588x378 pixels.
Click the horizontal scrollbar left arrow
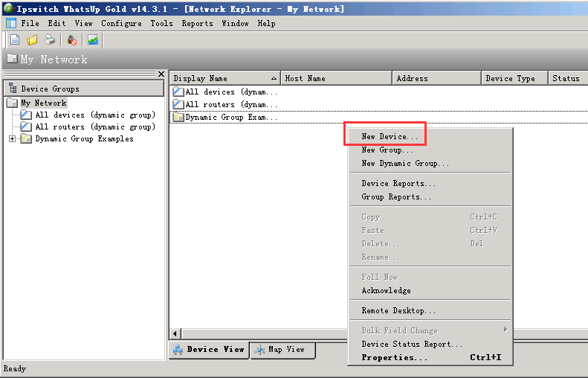[x=176, y=334]
